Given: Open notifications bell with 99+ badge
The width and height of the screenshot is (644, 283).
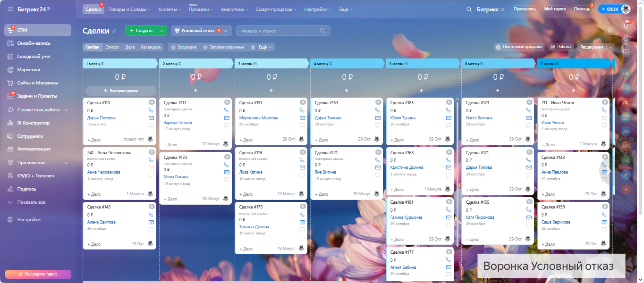Looking at the screenshot, I should tap(627, 25).
